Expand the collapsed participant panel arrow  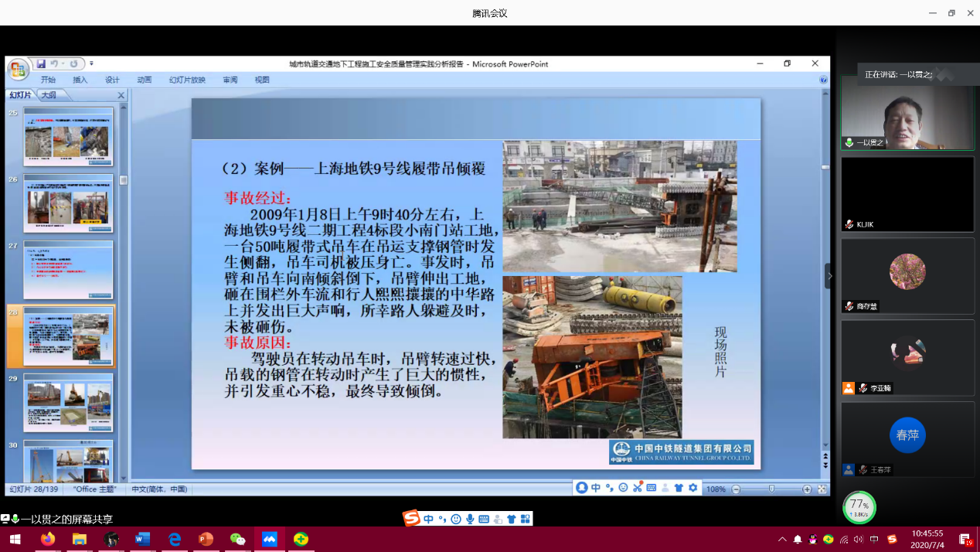(x=829, y=276)
